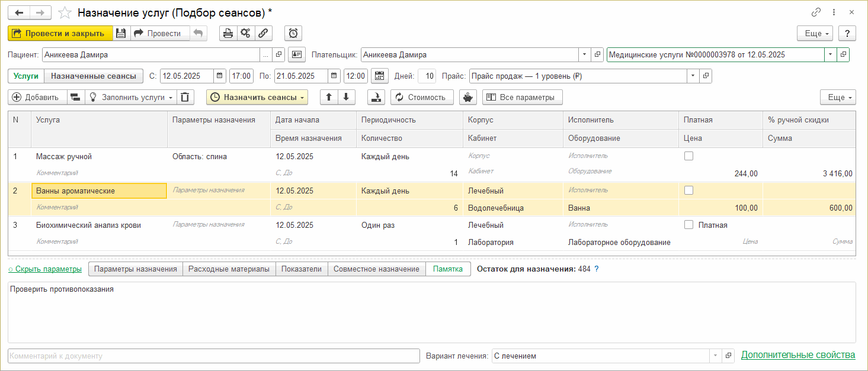Screen dimensions: 868x371
Task: Switch to Назначенные сеансы tab
Action: coord(94,76)
